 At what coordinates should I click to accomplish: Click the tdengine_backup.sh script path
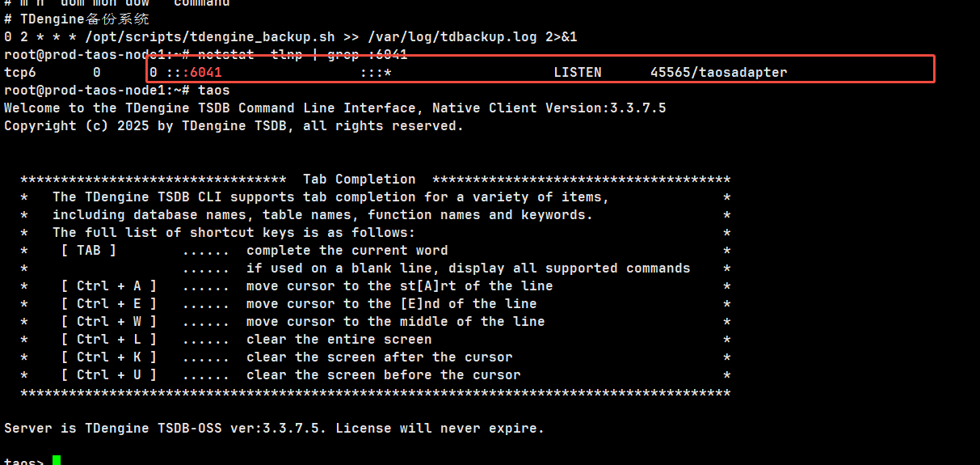click(188, 37)
